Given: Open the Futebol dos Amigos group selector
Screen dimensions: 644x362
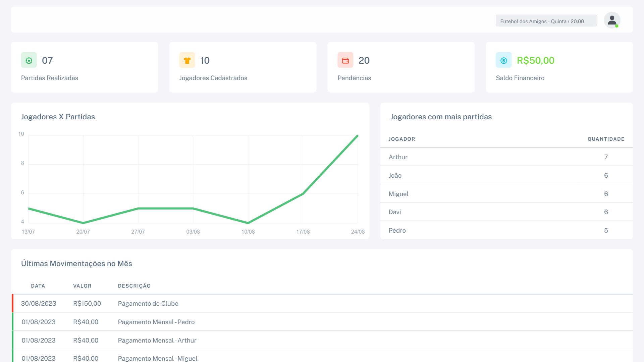Looking at the screenshot, I should coord(546,21).
